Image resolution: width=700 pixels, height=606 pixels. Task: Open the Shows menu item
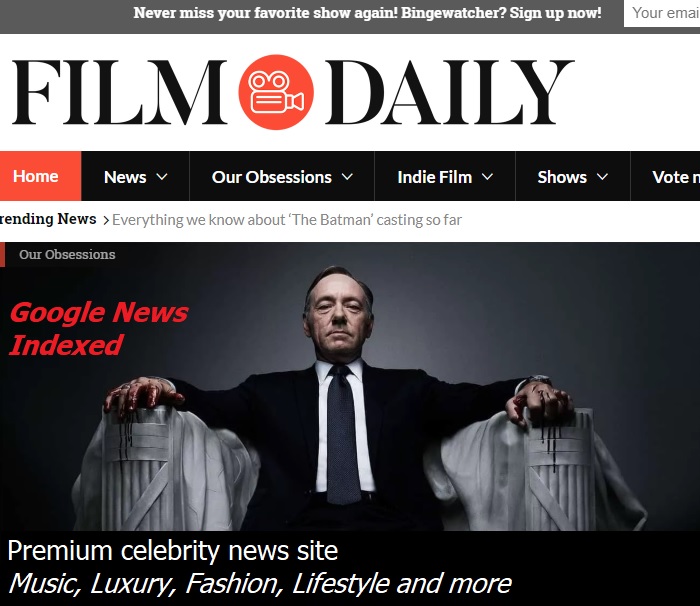562,177
